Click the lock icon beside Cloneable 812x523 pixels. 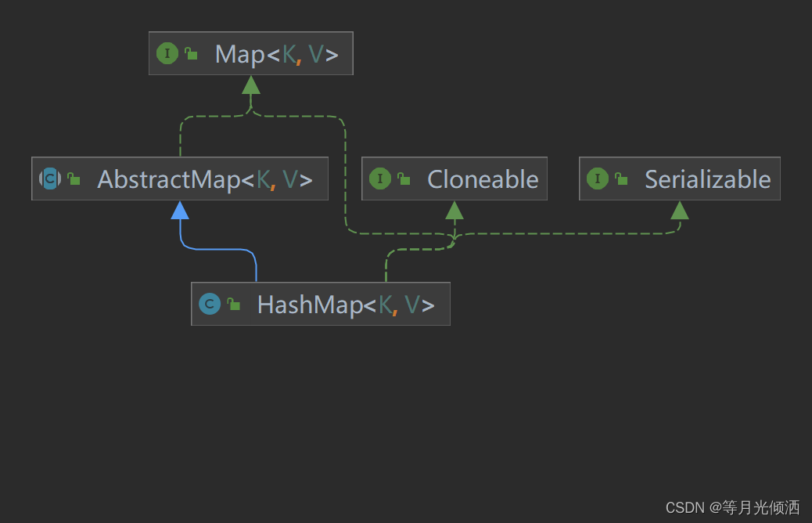(x=404, y=179)
